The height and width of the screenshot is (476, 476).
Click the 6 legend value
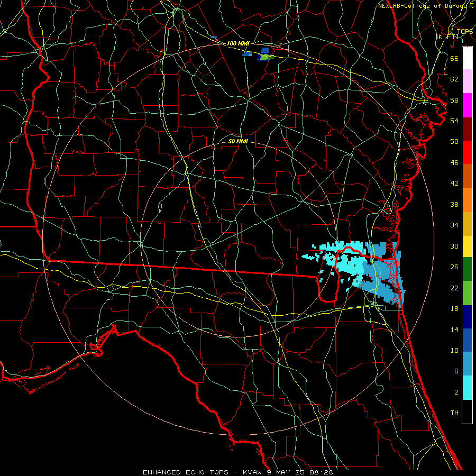tap(456, 371)
